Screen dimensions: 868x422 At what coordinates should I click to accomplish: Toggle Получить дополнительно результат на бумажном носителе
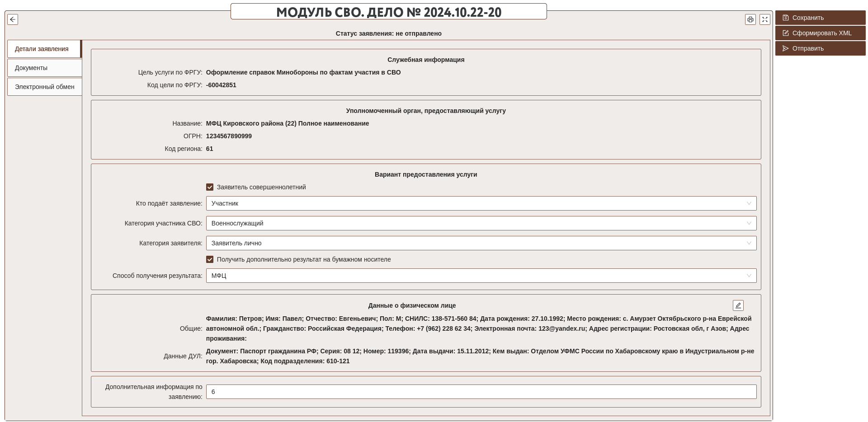(x=210, y=259)
